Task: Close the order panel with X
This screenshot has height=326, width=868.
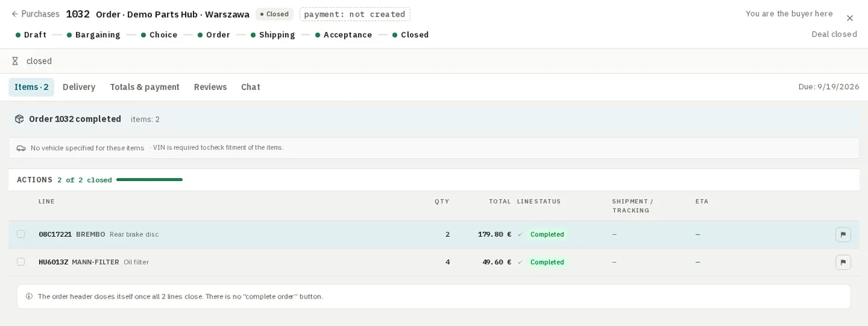Action: [x=850, y=18]
